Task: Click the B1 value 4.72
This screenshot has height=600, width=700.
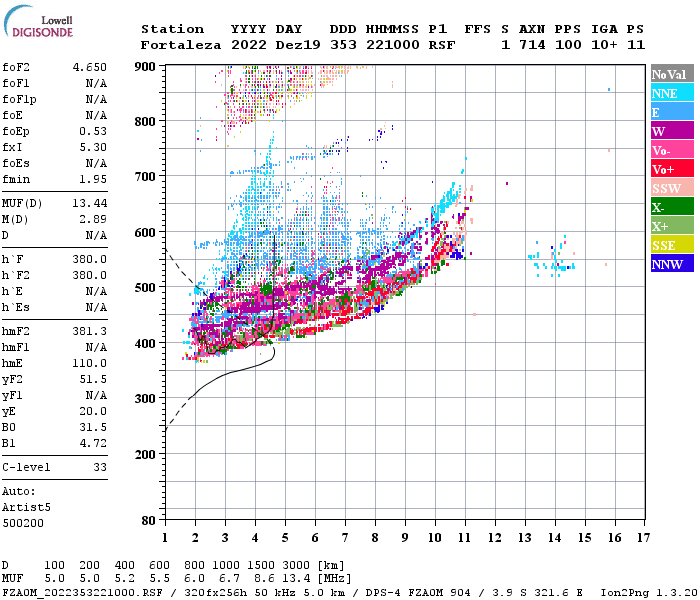Action: point(93,443)
